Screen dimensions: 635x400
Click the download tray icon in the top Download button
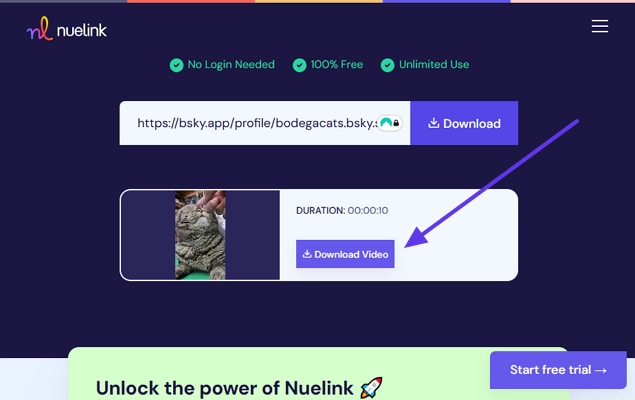pos(434,123)
